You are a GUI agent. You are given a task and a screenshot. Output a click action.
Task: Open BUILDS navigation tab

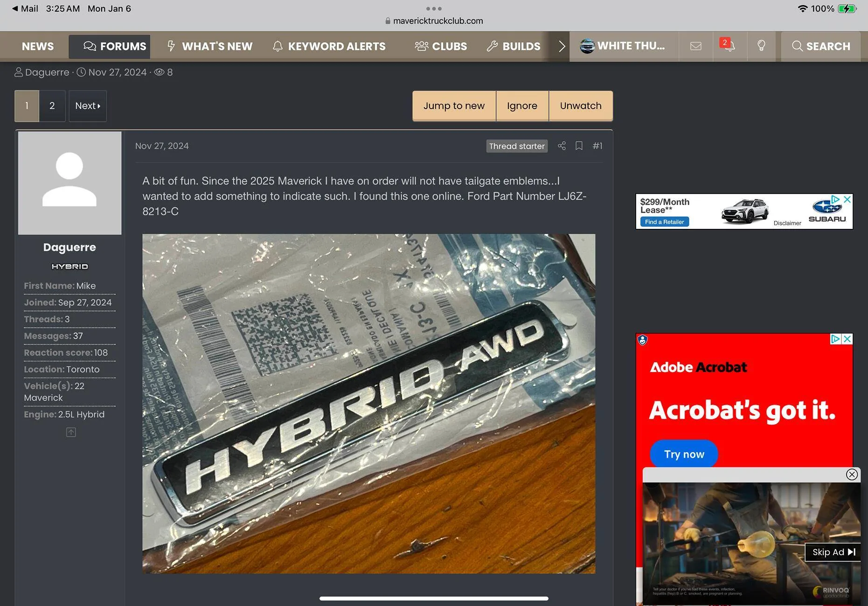[x=514, y=46]
